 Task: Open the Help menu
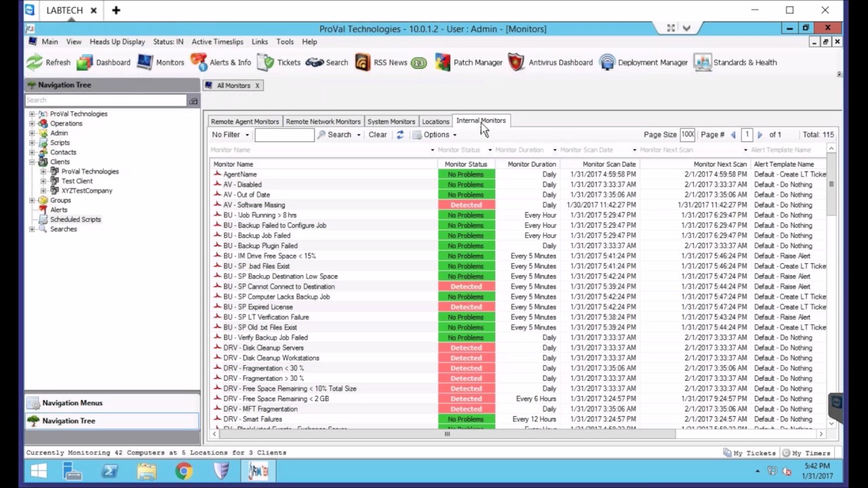[309, 42]
